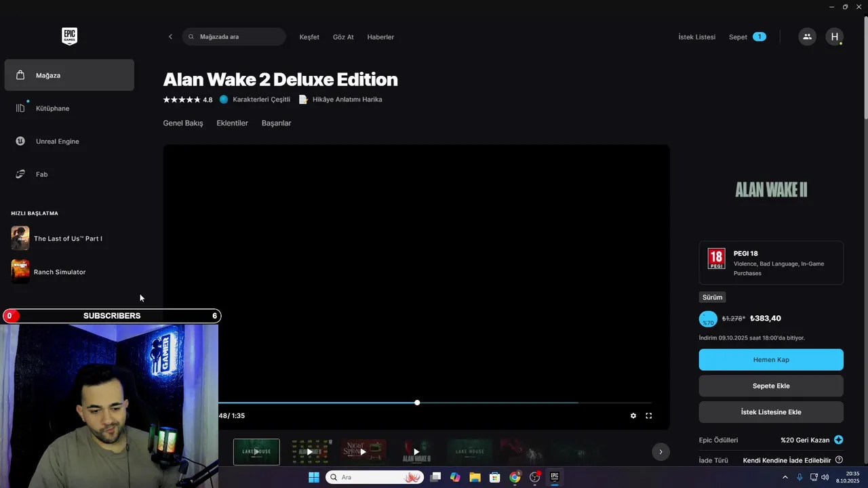Open the refund type help icon
Viewport: 868px width, 488px height.
pos(839,460)
